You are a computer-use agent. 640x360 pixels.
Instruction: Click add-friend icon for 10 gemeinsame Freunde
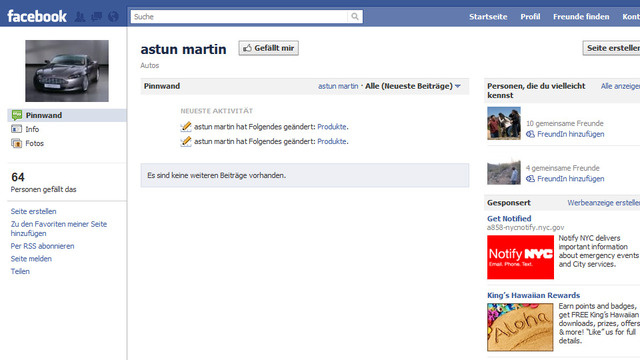pos(530,134)
